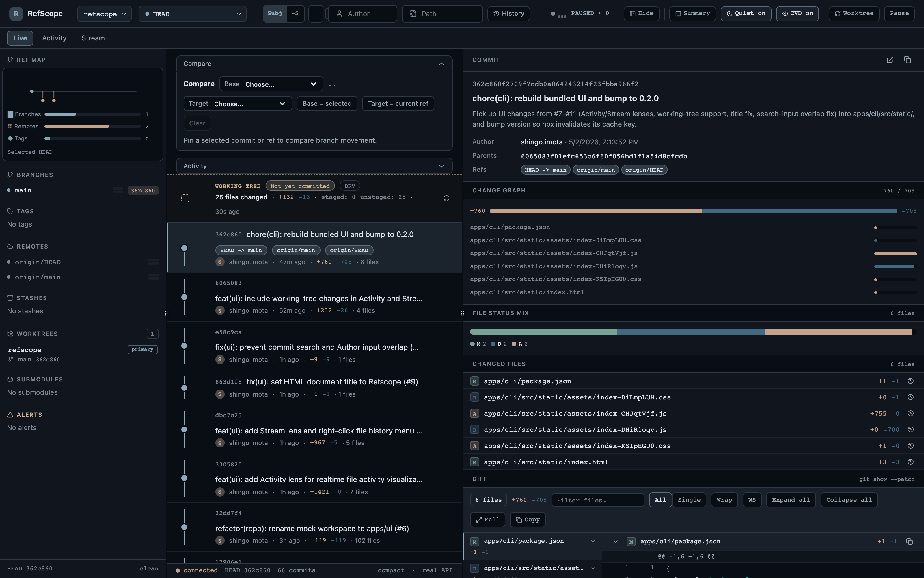The height and width of the screenshot is (578, 924).
Task: View file history for index-CHJqtVjf.js
Action: (911, 413)
